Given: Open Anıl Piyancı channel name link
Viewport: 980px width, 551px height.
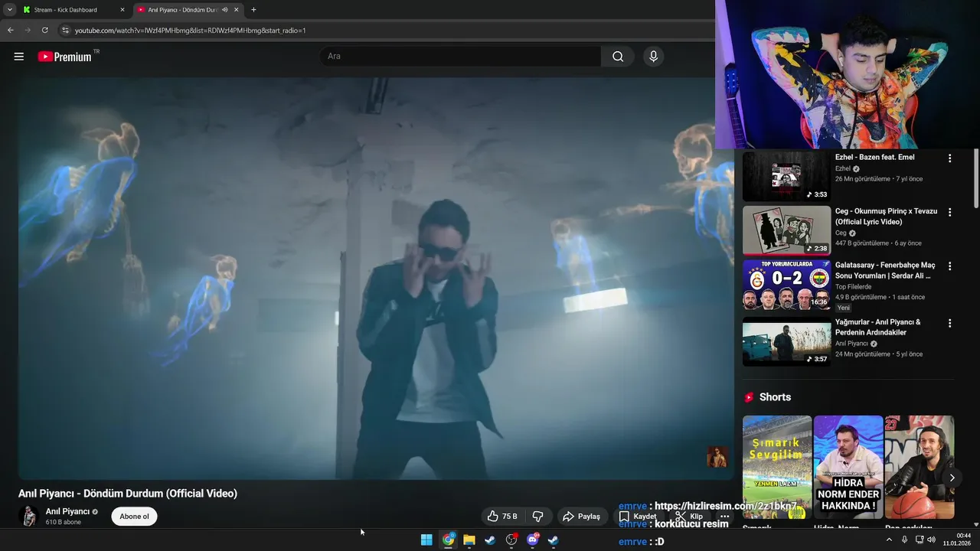Looking at the screenshot, I should tap(67, 511).
